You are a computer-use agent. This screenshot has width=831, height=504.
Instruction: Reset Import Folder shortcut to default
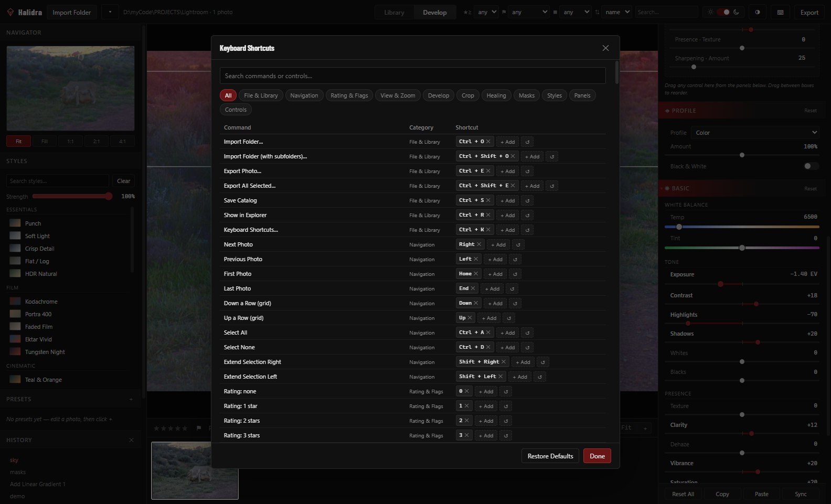click(527, 142)
